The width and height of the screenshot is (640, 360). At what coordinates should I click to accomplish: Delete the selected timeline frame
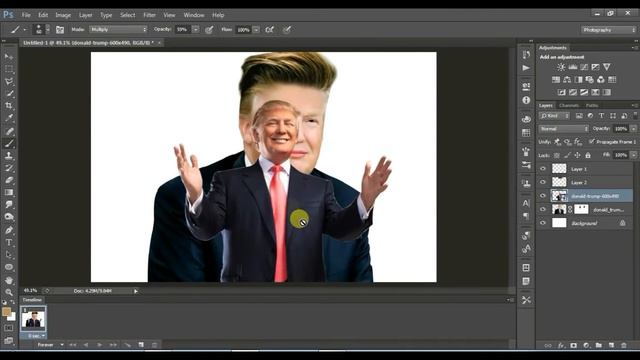[x=155, y=345]
